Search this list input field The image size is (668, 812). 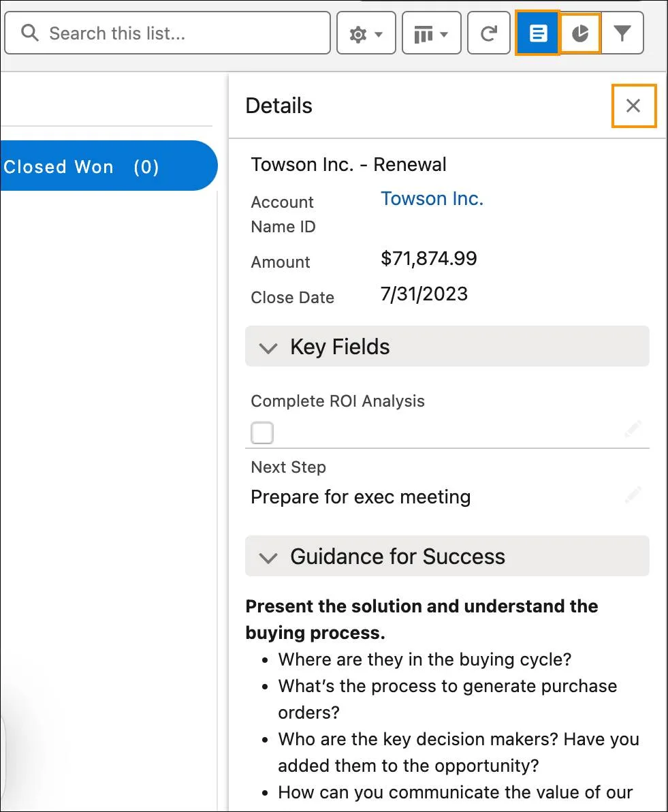point(177,33)
